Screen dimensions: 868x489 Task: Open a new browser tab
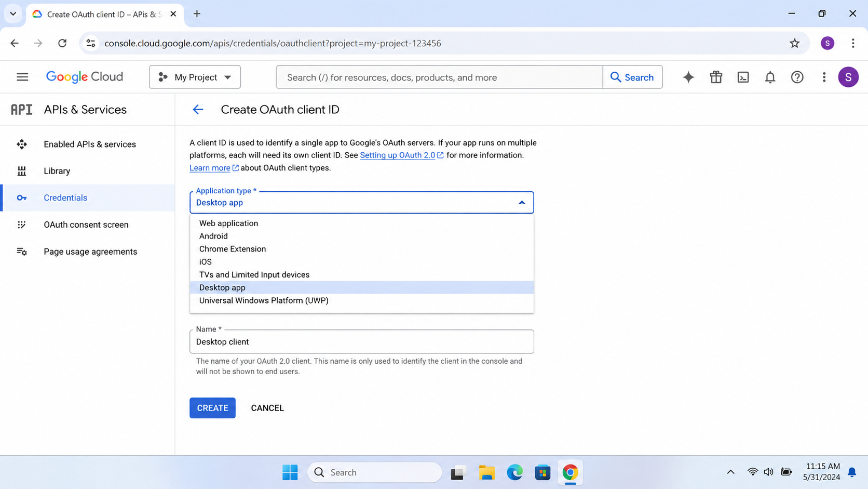[197, 14]
